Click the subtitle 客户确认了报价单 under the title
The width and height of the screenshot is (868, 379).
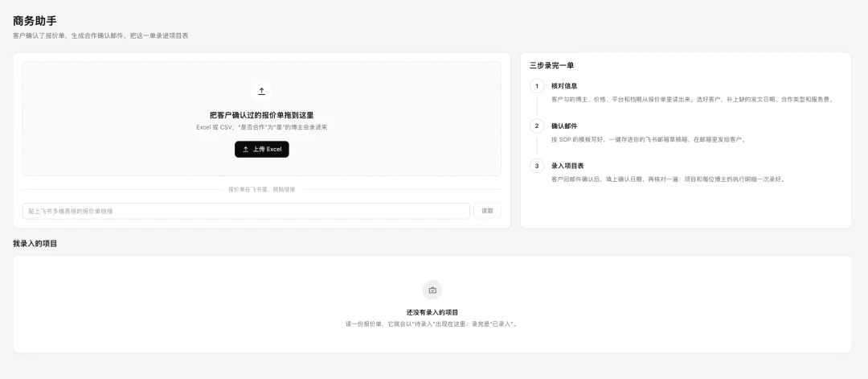100,35
